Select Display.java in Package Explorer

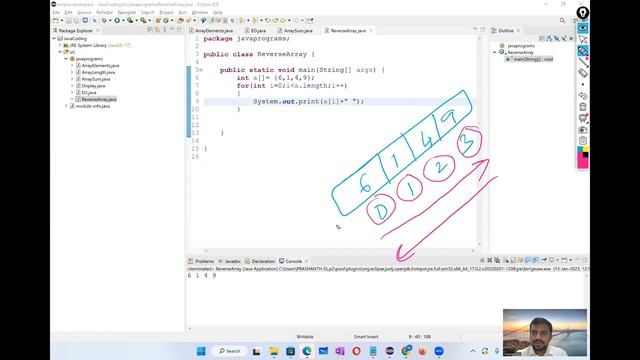[93, 86]
